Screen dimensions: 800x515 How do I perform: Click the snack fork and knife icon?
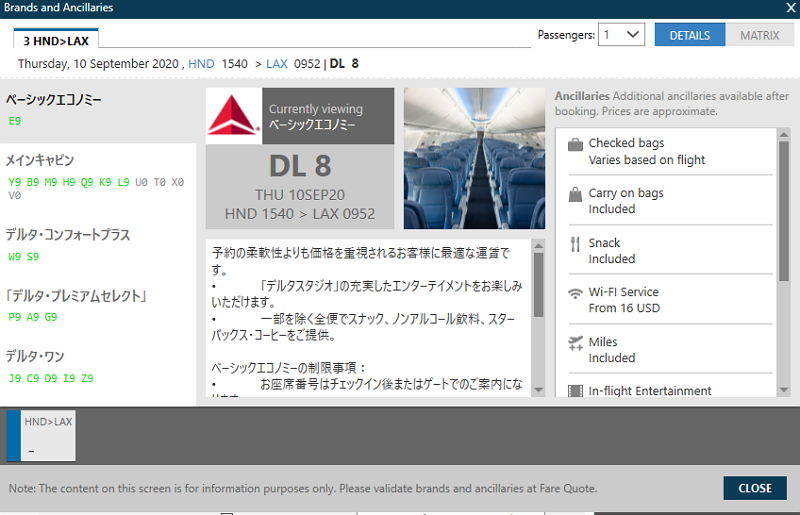pos(575,244)
